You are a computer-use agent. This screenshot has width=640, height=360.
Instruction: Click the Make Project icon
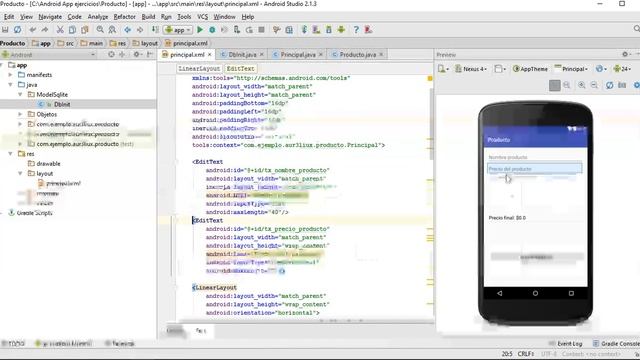point(155,30)
